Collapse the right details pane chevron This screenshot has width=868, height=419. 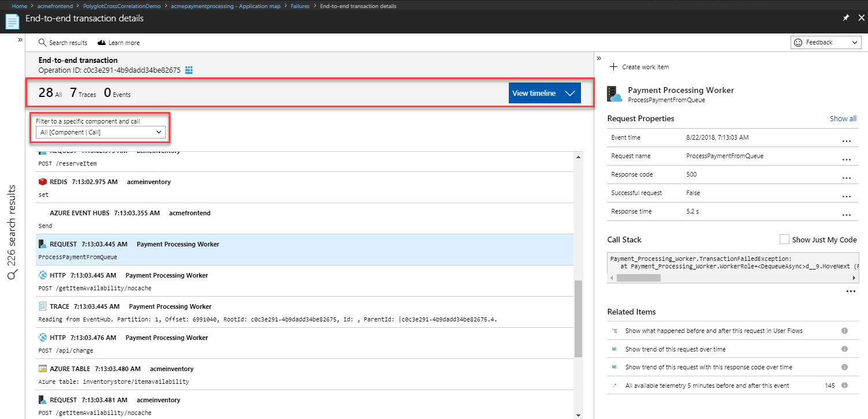(599, 58)
